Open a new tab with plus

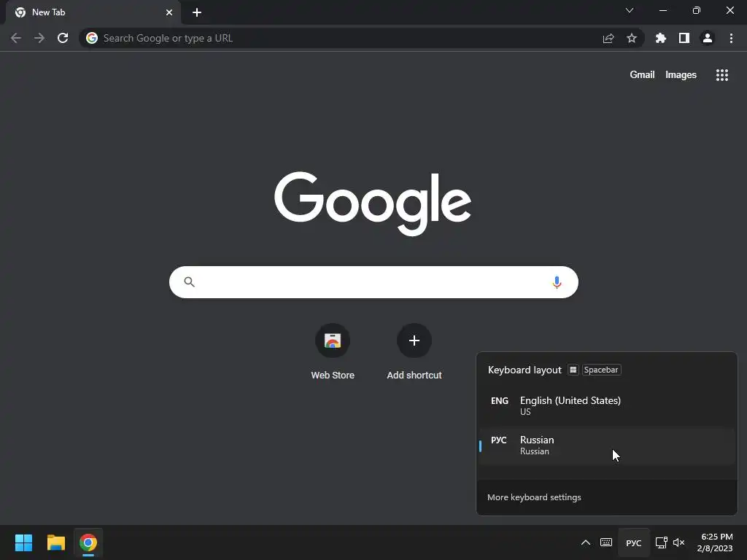tap(197, 12)
